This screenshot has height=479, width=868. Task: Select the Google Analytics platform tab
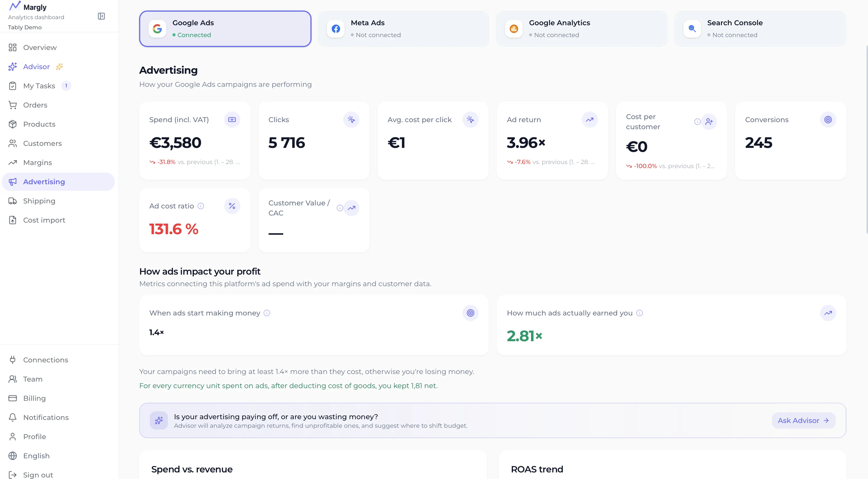(582, 29)
